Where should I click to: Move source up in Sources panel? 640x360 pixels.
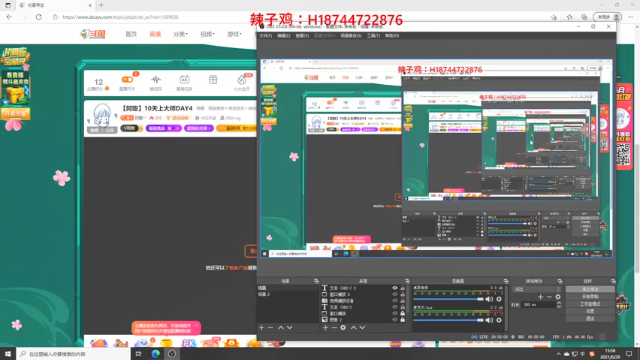click(x=353, y=327)
